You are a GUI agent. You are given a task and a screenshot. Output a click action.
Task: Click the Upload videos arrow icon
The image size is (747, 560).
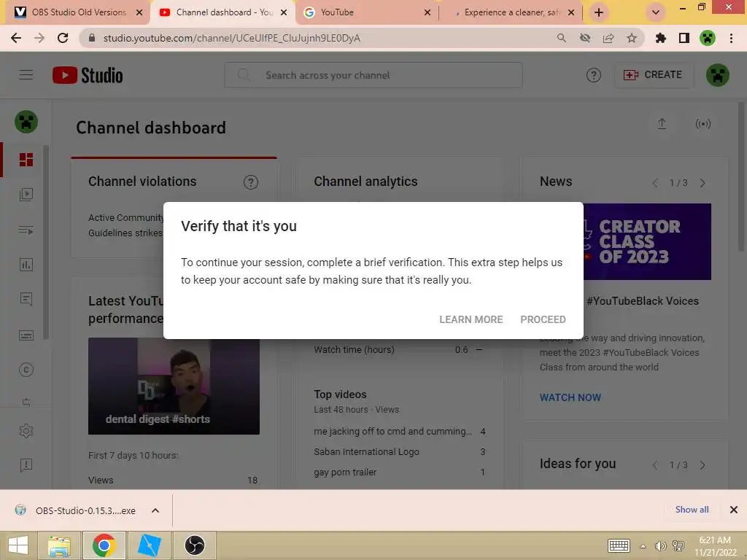(x=662, y=124)
